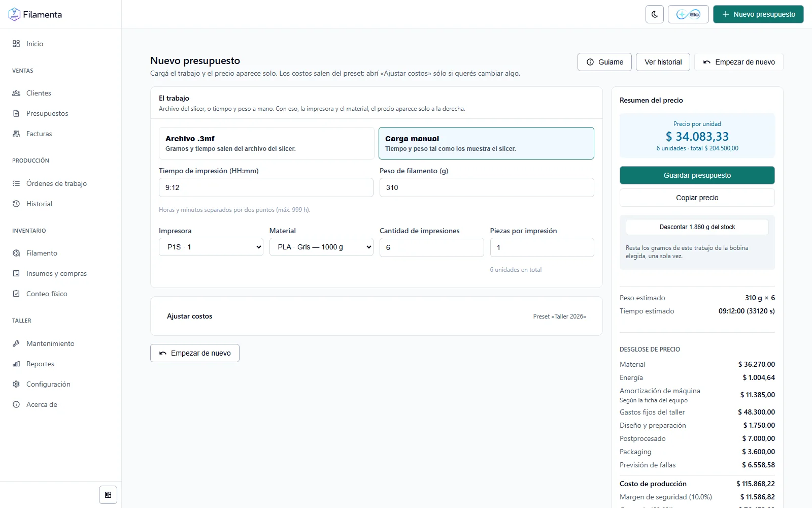Click bottom Empezar de nuevo button
The width and height of the screenshot is (812, 508).
[x=195, y=353]
